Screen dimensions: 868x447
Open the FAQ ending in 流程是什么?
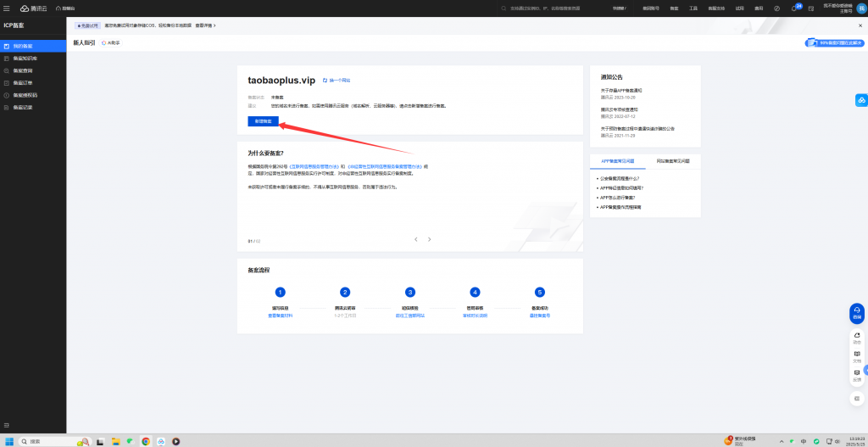pyautogui.click(x=620, y=178)
